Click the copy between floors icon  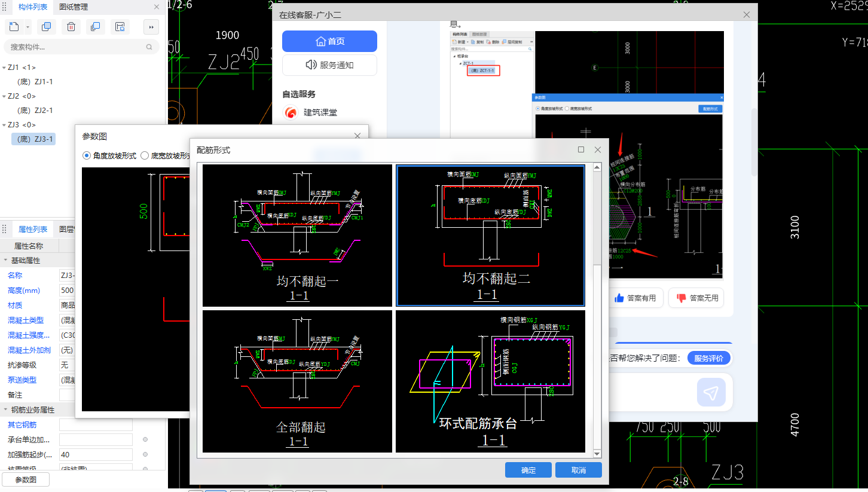(94, 26)
